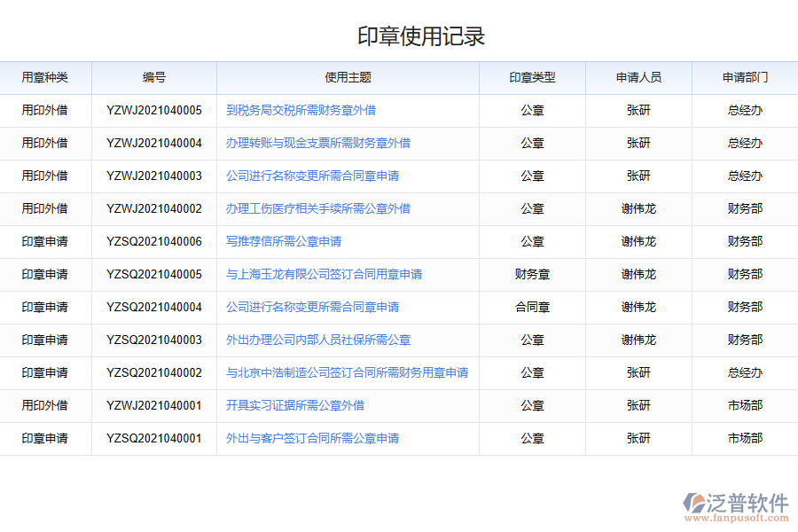Open link 写推荐信所需公章申请
This screenshot has width=798, height=532.
(x=284, y=241)
